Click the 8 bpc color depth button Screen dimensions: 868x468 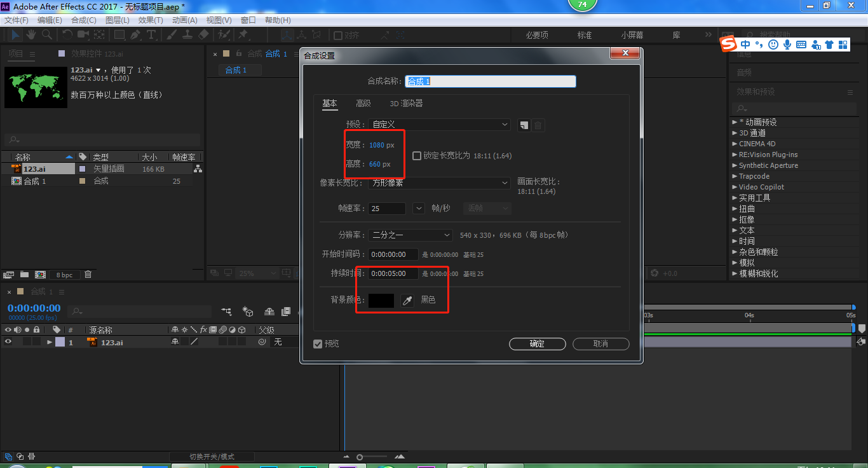pyautogui.click(x=64, y=275)
